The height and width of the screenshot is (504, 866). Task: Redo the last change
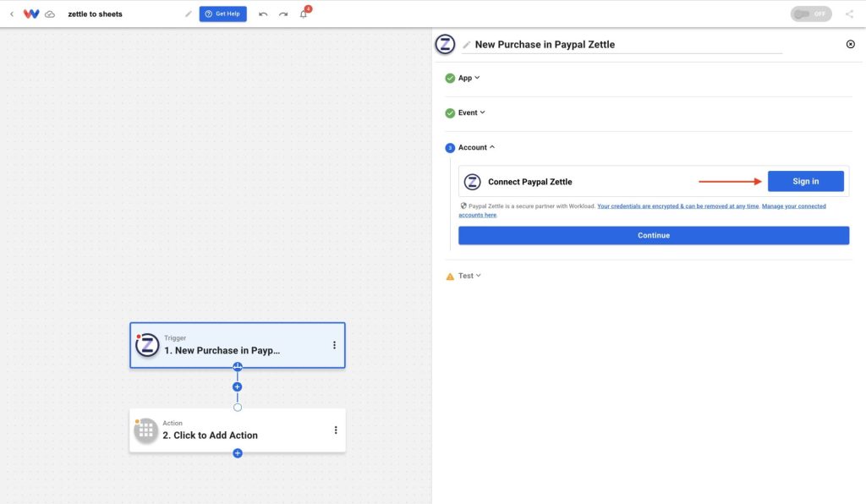tap(283, 14)
